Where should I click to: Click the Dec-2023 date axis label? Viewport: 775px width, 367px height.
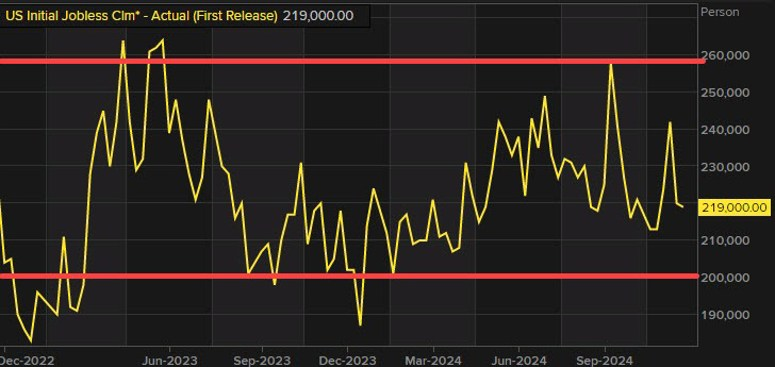[x=347, y=361]
